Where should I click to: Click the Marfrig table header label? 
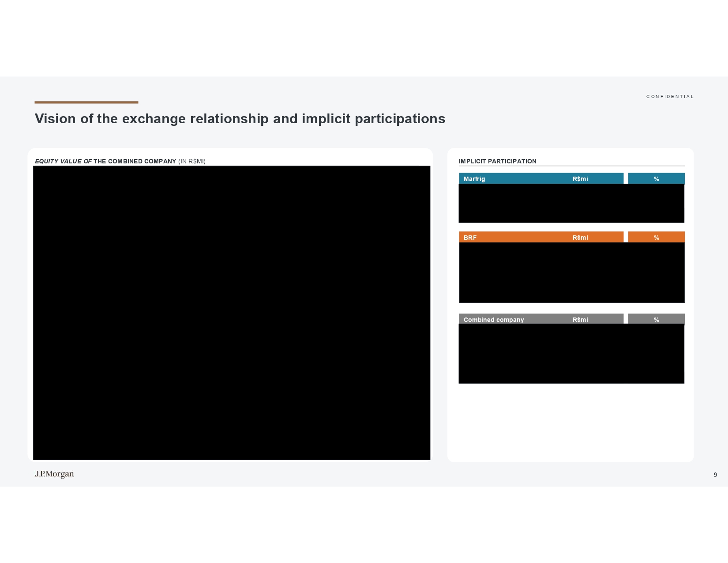pyautogui.click(x=474, y=179)
